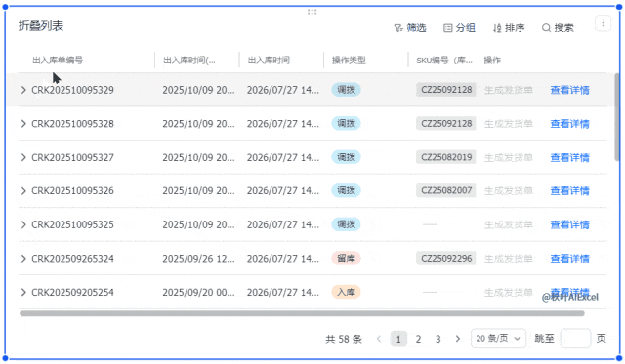Click 调拨 tag in row CRK202510095329
The image size is (625, 364).
coord(346,90)
